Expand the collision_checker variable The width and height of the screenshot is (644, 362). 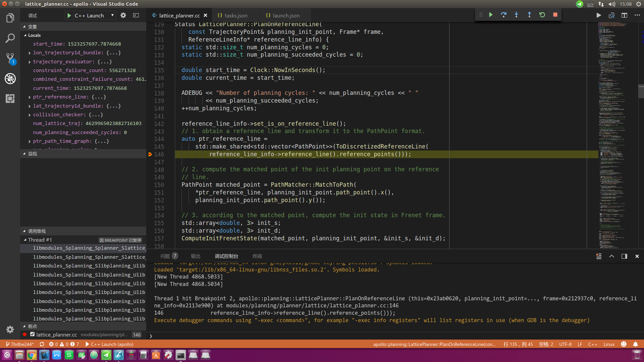click(x=30, y=115)
